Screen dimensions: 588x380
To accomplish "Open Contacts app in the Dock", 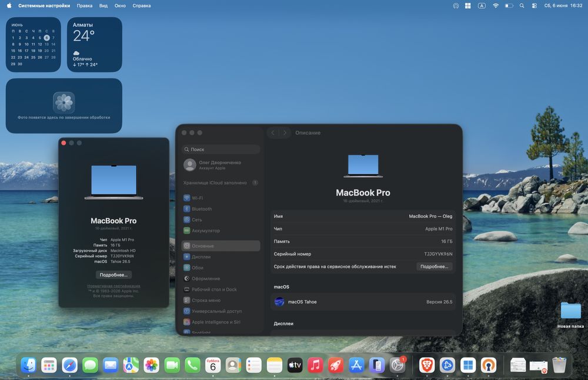I will [x=233, y=365].
